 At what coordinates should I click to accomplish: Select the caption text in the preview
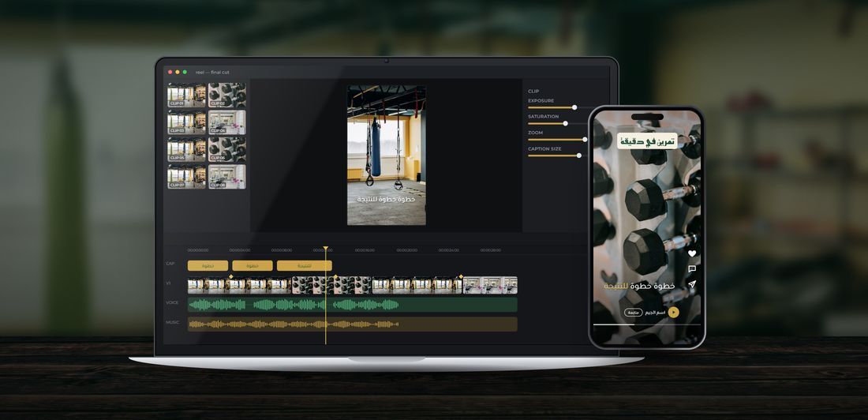387,199
